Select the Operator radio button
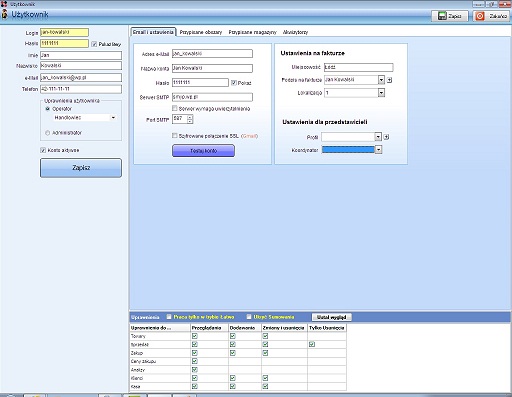 (47, 109)
